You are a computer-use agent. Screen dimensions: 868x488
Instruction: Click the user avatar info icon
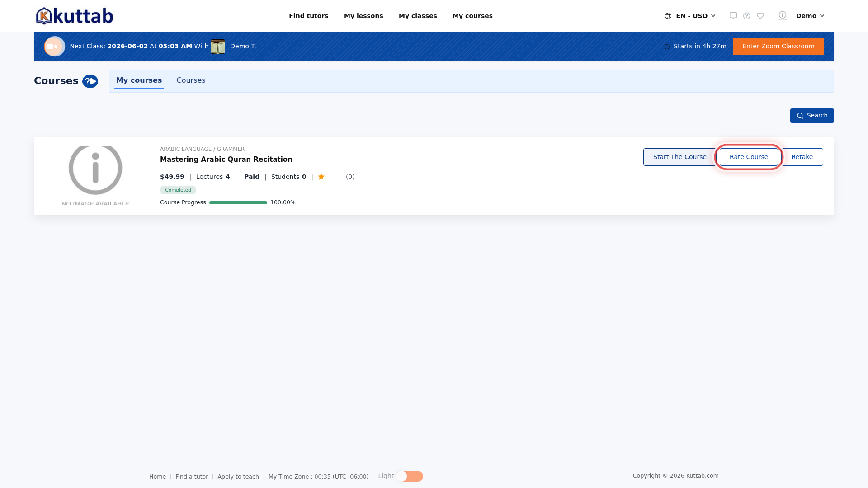(x=783, y=15)
